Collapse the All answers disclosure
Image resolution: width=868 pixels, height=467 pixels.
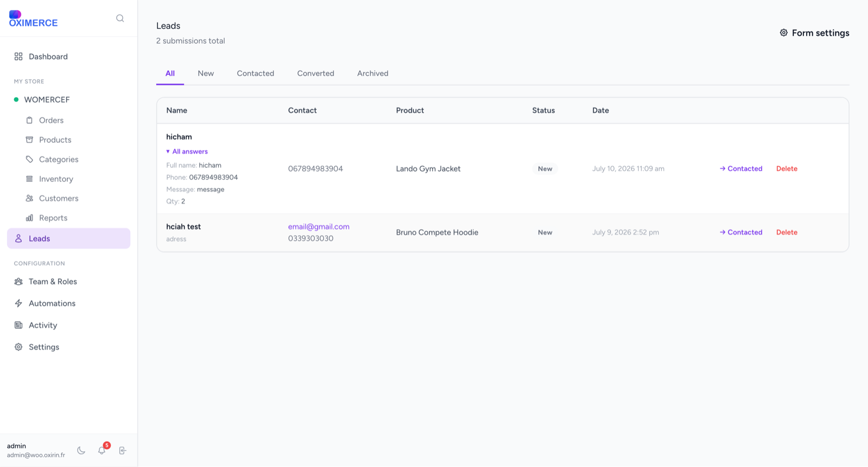pyautogui.click(x=187, y=152)
